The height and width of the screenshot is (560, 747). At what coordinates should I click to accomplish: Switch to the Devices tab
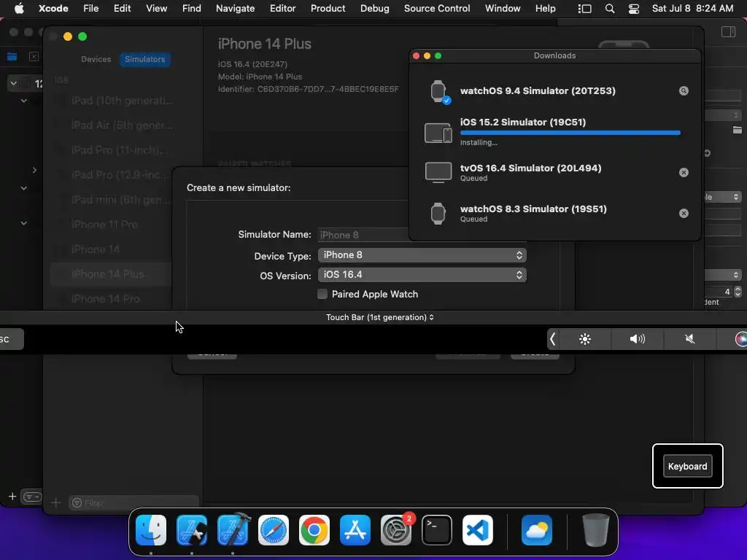coord(96,59)
